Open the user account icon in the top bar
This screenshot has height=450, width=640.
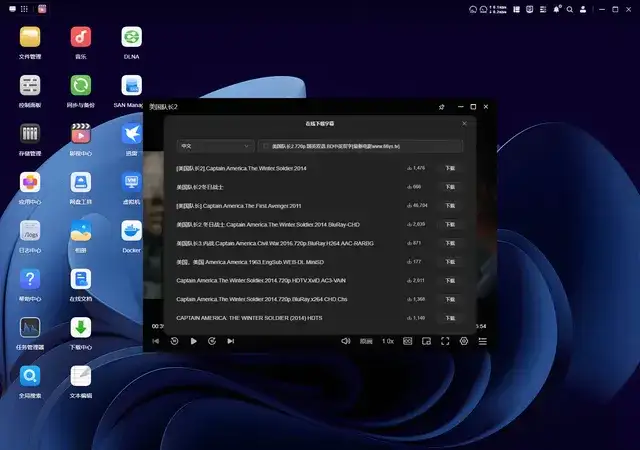tap(583, 9)
